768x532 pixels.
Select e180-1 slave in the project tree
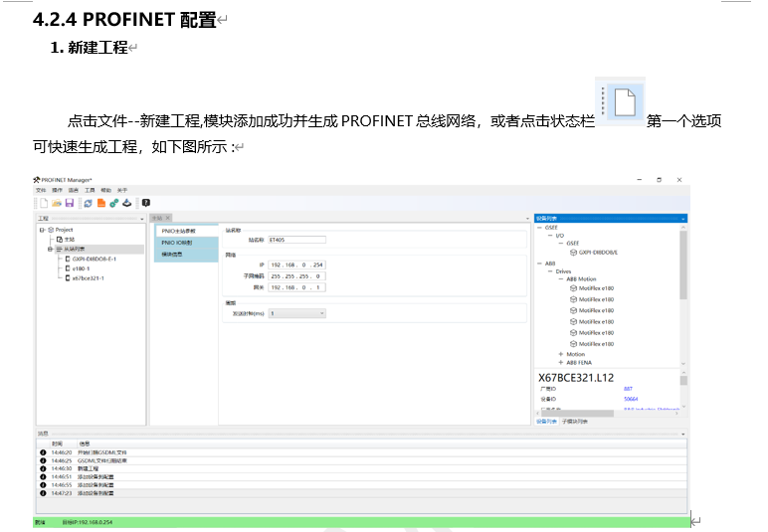[x=81, y=268]
